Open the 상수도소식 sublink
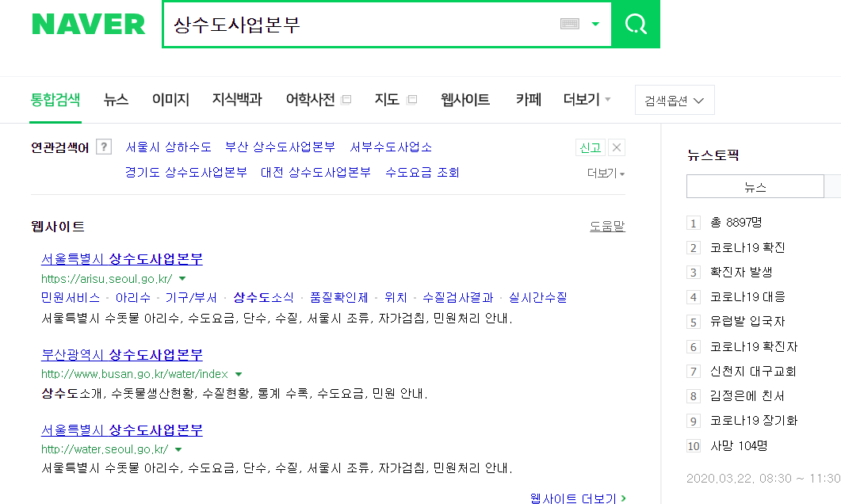841x504 pixels. (263, 298)
